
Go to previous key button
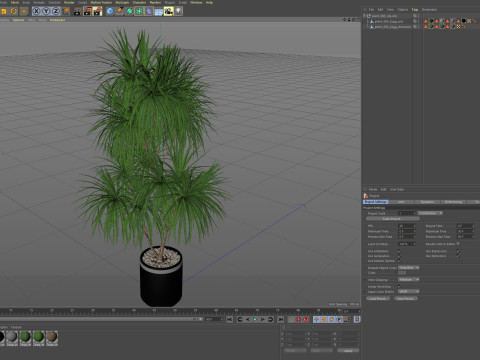click(x=240, y=319)
